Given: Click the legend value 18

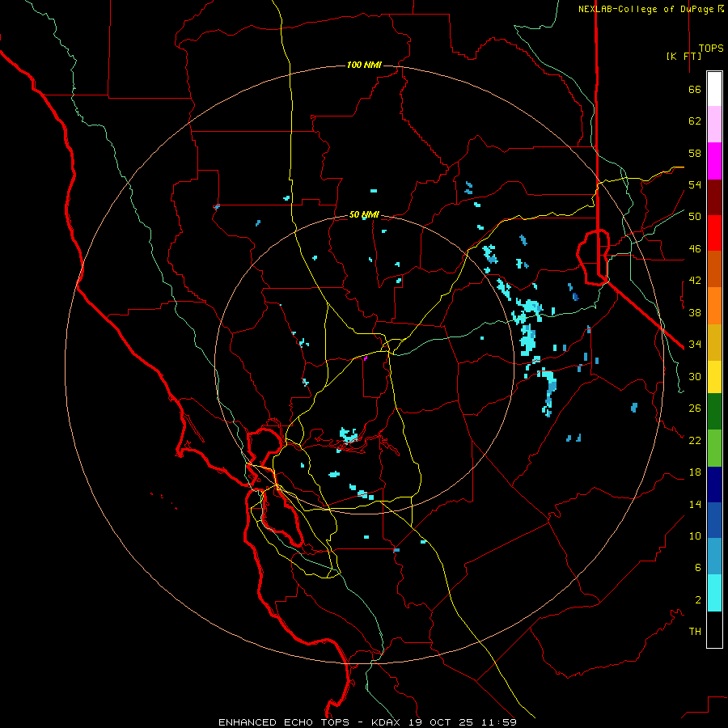Looking at the screenshot, I should [x=695, y=472].
